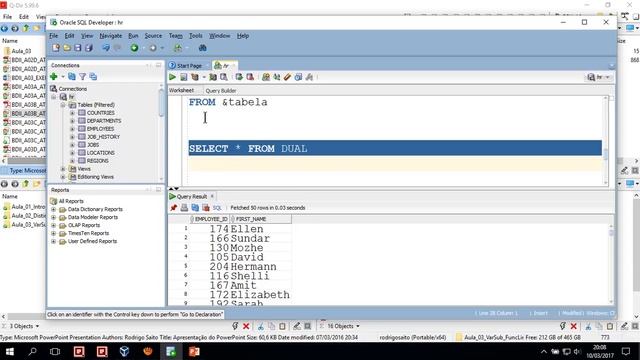640x360 pixels.
Task: Select Data Modeler Reports folder
Action: (93, 217)
